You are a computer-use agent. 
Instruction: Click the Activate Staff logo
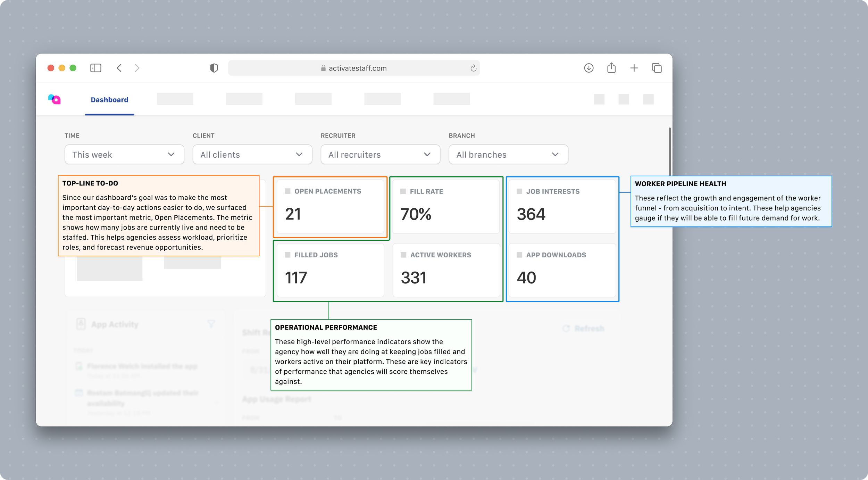click(x=55, y=99)
